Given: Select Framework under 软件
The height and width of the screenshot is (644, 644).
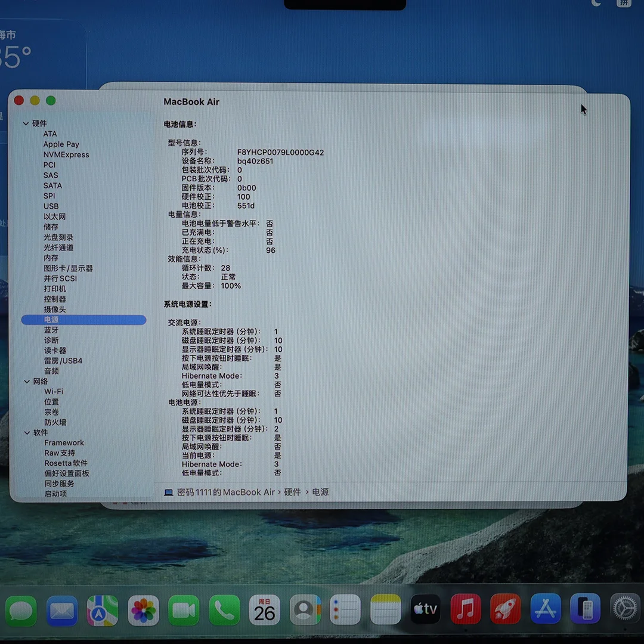Looking at the screenshot, I should click(64, 442).
